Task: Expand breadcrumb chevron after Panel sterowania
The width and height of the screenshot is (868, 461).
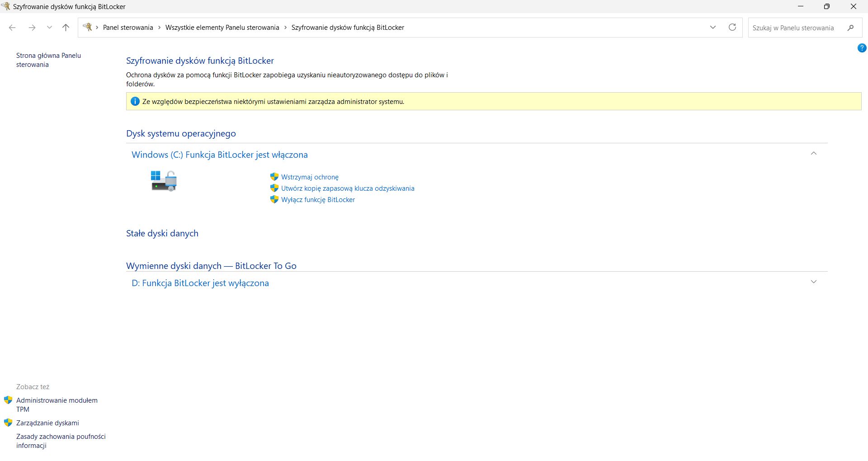Action: [159, 28]
